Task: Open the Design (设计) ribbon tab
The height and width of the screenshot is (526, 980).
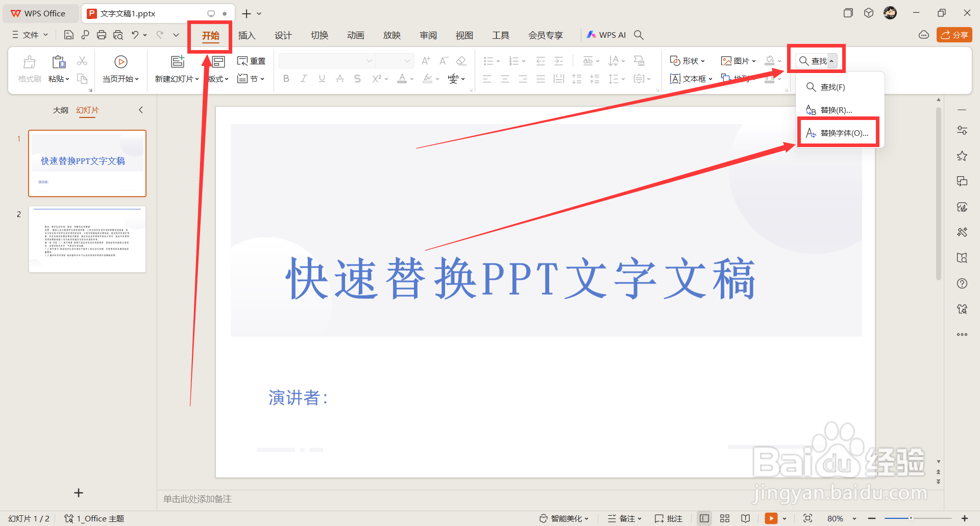Action: 283,35
